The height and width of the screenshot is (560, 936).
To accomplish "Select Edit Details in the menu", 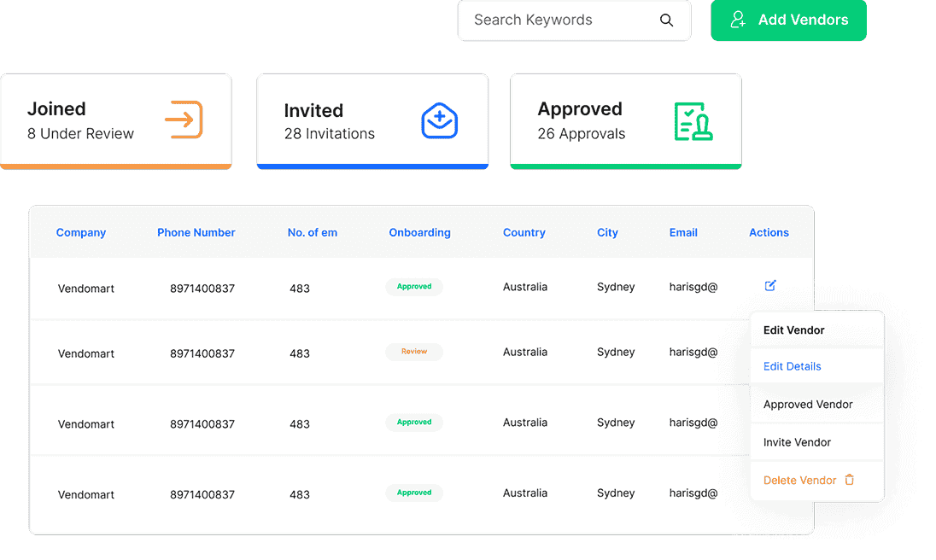I will pyautogui.click(x=793, y=366).
